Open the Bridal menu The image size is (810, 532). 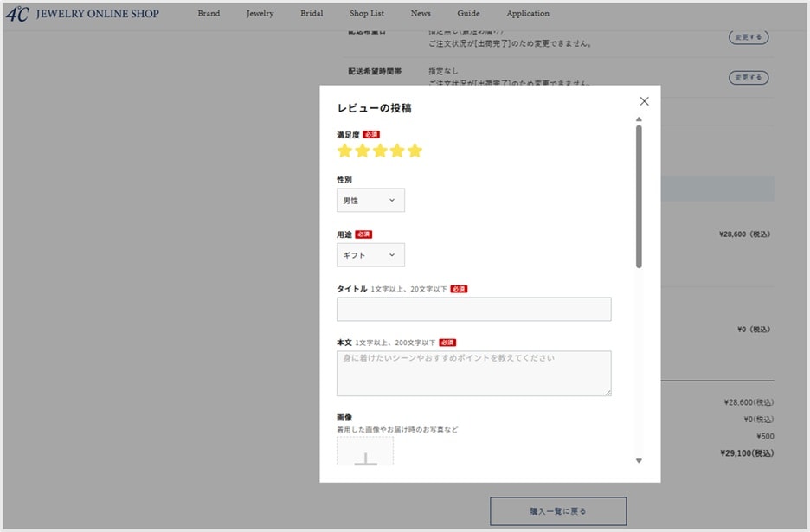(312, 14)
